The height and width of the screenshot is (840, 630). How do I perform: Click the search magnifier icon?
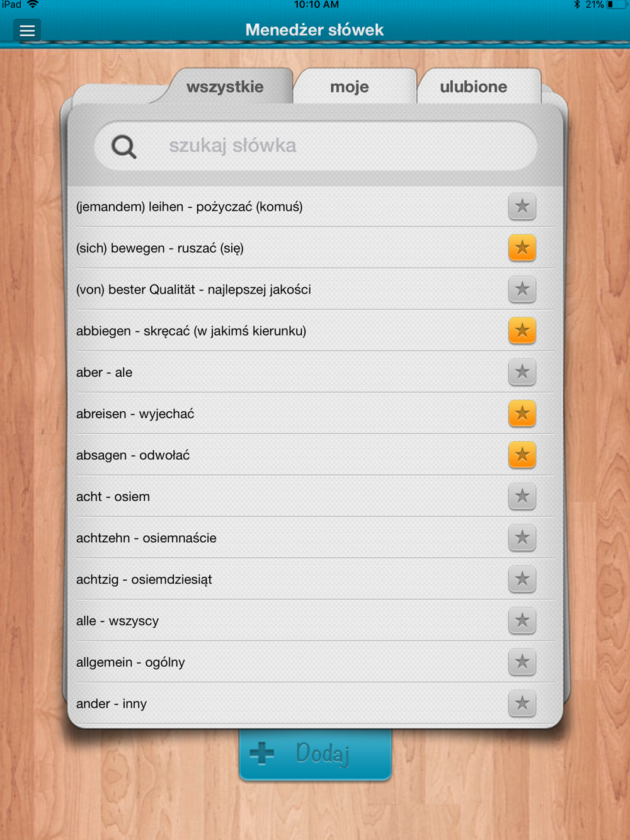click(x=124, y=147)
